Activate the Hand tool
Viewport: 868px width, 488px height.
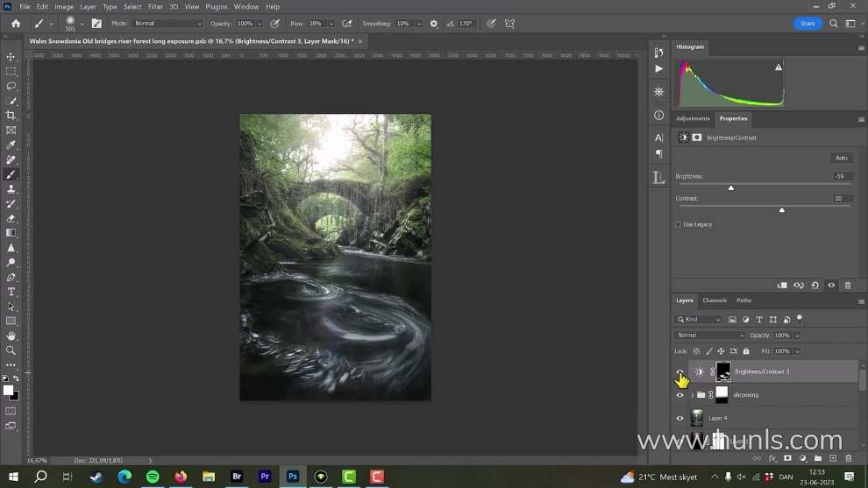tap(11, 336)
